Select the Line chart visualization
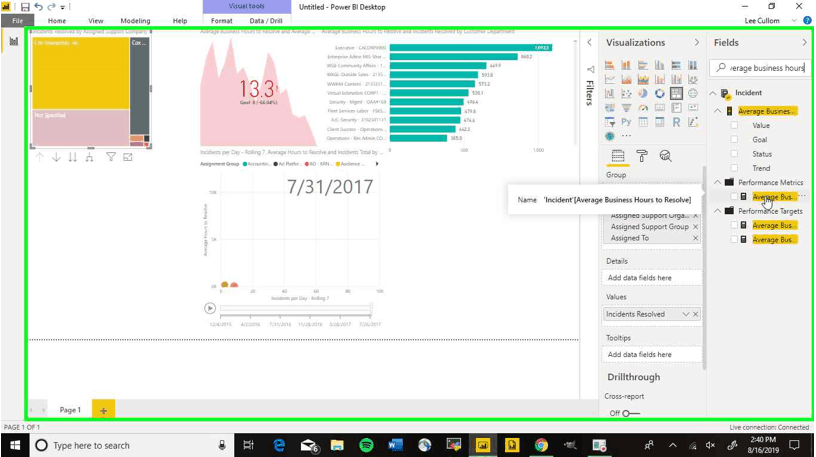The height and width of the screenshot is (457, 816). pyautogui.click(x=609, y=79)
